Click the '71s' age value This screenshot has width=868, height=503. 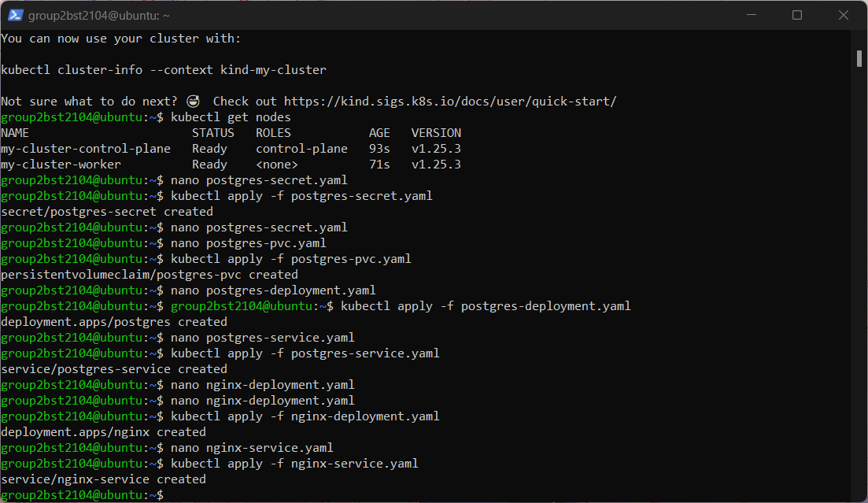[x=380, y=165]
